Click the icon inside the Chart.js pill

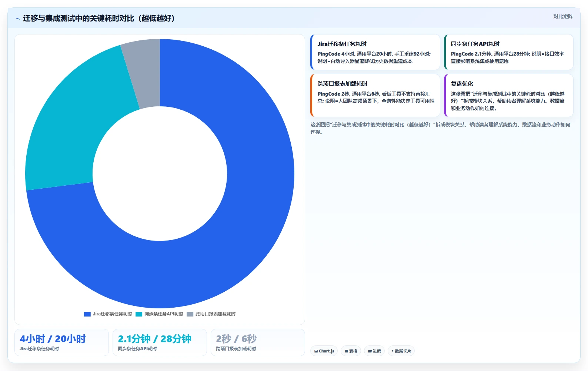click(x=316, y=351)
